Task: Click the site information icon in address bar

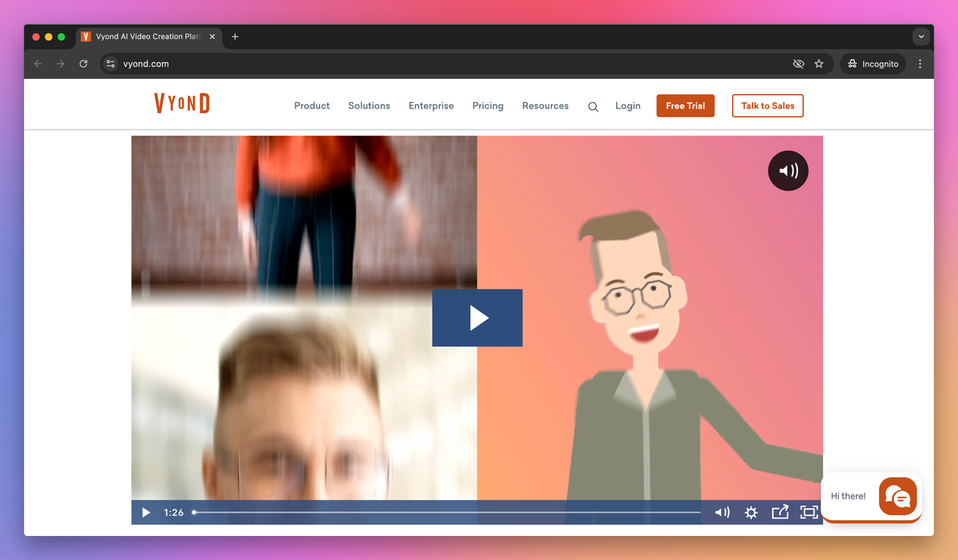Action: [111, 64]
